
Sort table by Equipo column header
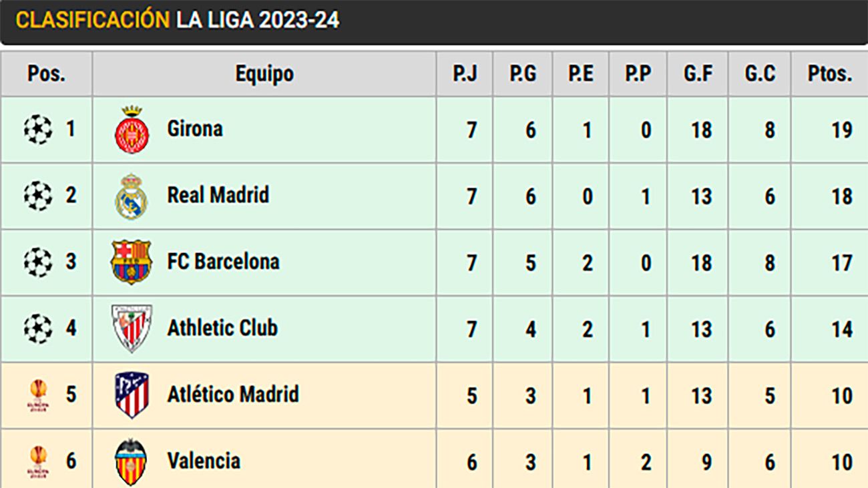tap(264, 73)
